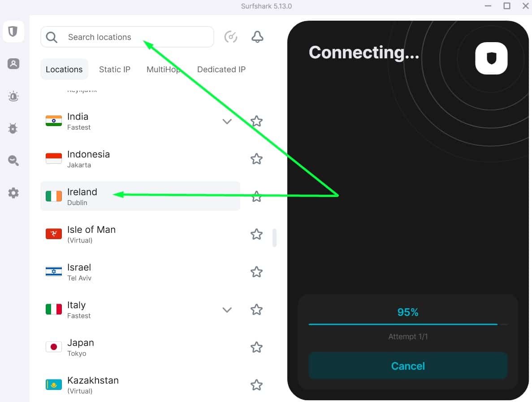Toggle favorite star for Indonesia
This screenshot has height=402, width=532.
coord(256,159)
